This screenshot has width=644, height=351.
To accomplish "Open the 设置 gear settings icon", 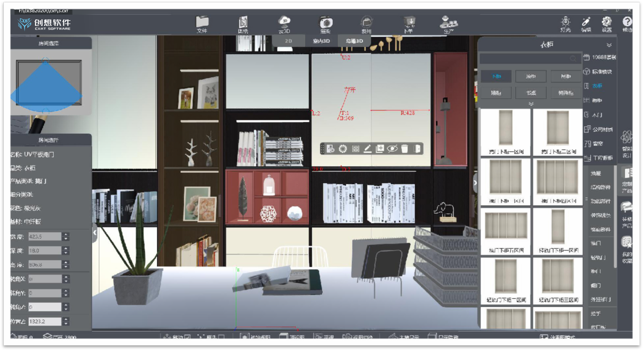I will point(606,22).
